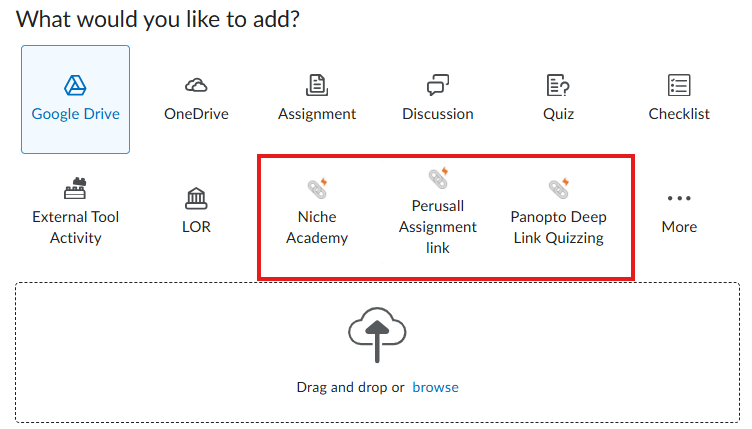Open the LOR building icon
Screen dimensions: 752x429
tap(196, 198)
